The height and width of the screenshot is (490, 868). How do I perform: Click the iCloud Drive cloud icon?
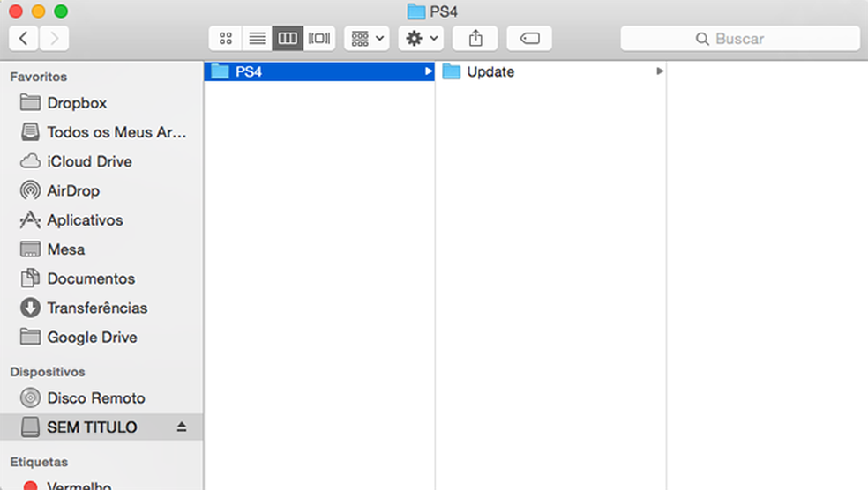click(x=30, y=161)
